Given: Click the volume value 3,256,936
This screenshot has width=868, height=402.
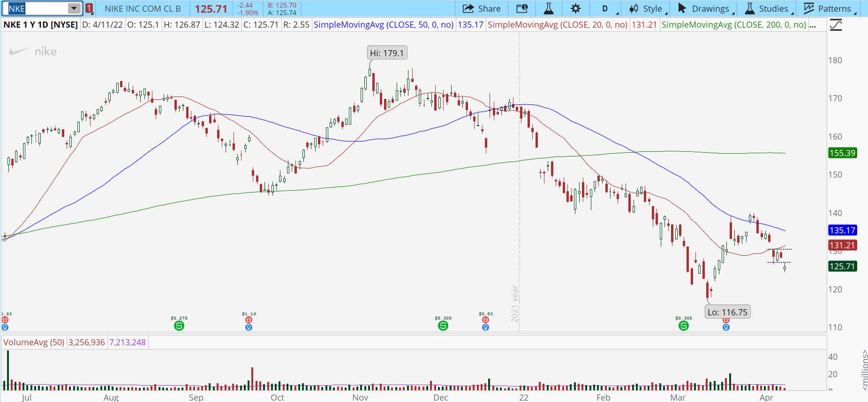Looking at the screenshot, I should (x=87, y=342).
